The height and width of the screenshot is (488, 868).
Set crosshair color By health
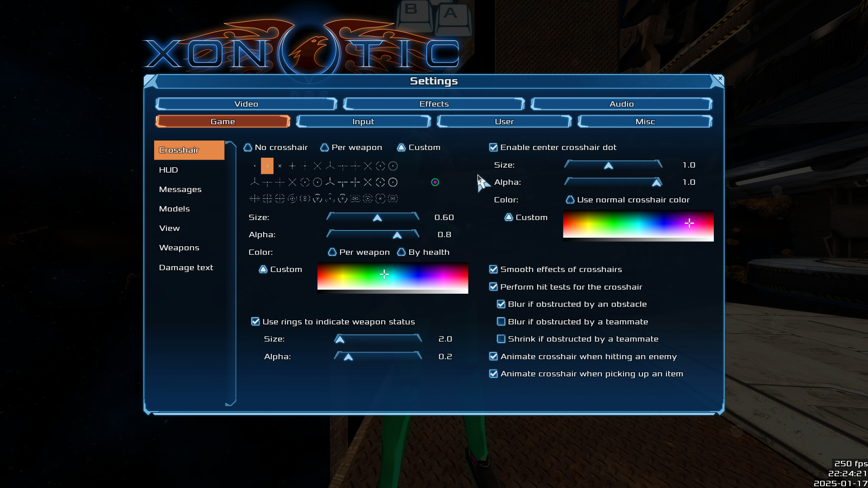[423, 252]
